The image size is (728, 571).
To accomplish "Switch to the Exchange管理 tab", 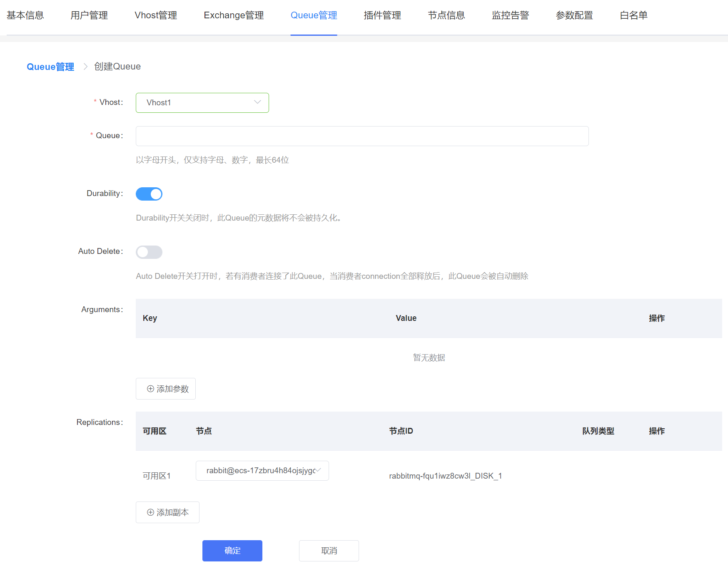I will pyautogui.click(x=234, y=15).
